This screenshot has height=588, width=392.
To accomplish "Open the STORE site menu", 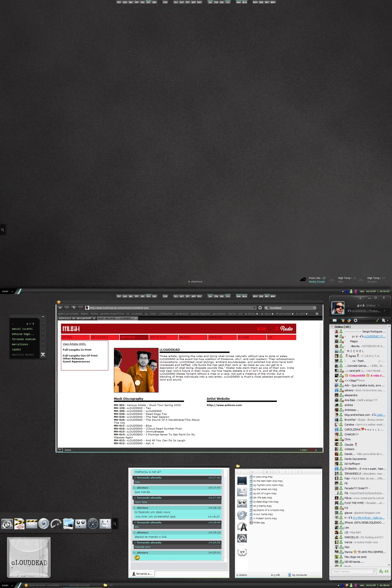I will (x=252, y=337).
